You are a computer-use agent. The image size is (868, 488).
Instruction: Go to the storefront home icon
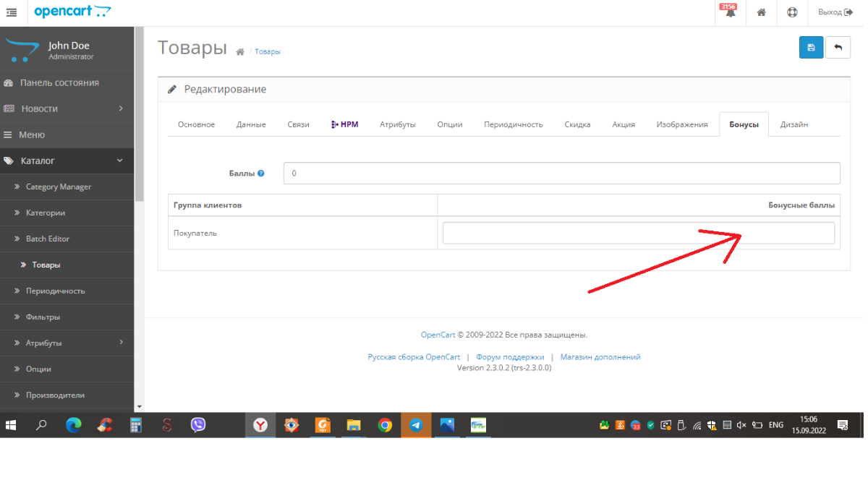tap(761, 12)
